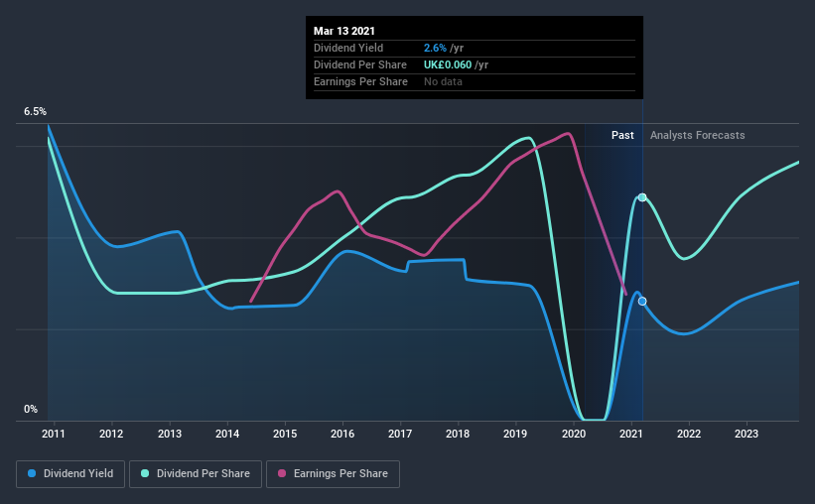Image resolution: width=815 pixels, height=504 pixels.
Task: Click the Past section label
Action: click(x=622, y=135)
